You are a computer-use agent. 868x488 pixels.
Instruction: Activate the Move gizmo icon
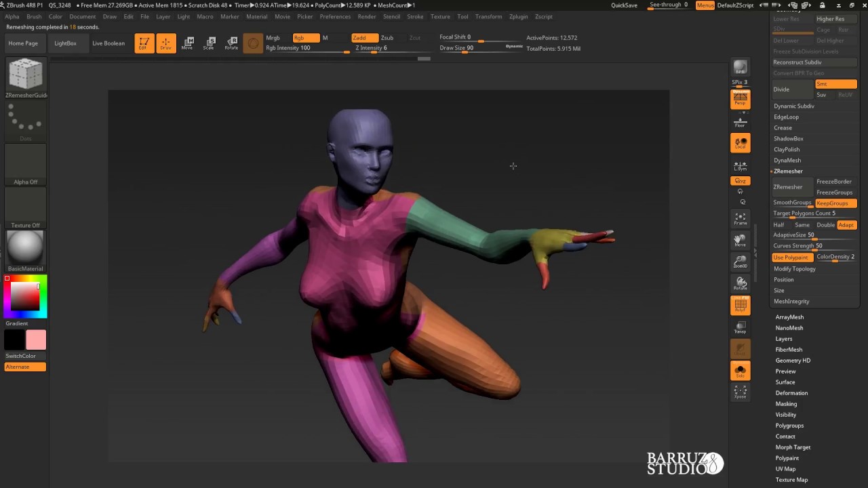coord(187,43)
